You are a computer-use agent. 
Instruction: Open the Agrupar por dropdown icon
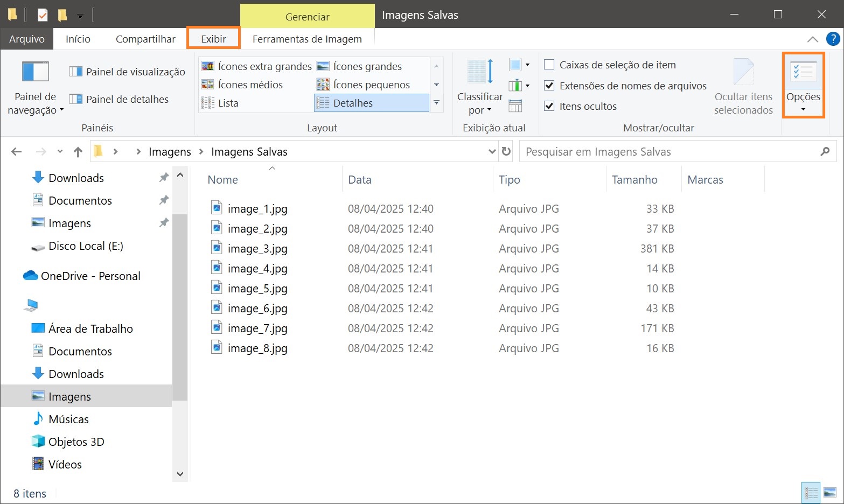519,65
